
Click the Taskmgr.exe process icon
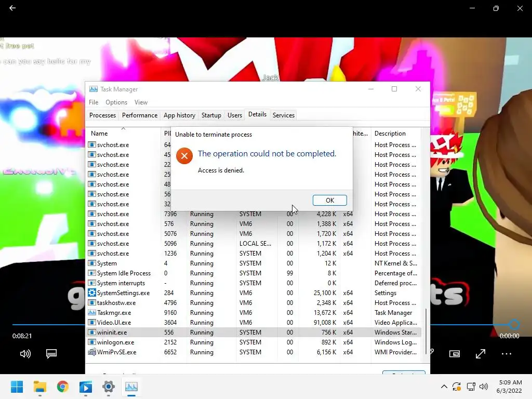coord(91,312)
